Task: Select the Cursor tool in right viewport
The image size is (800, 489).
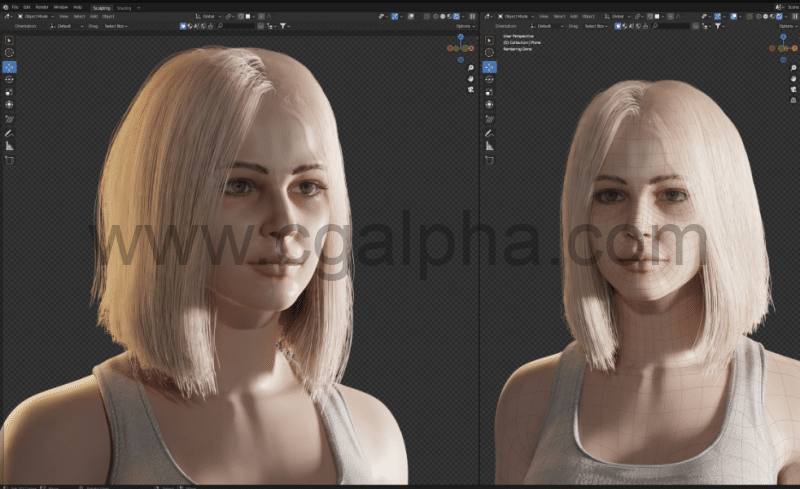Action: click(x=489, y=53)
